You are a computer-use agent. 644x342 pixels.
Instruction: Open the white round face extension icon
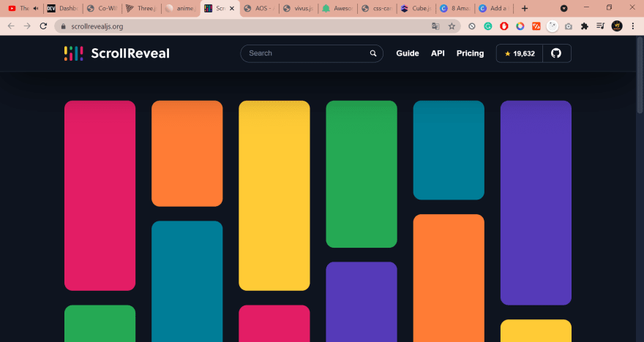pos(553,26)
